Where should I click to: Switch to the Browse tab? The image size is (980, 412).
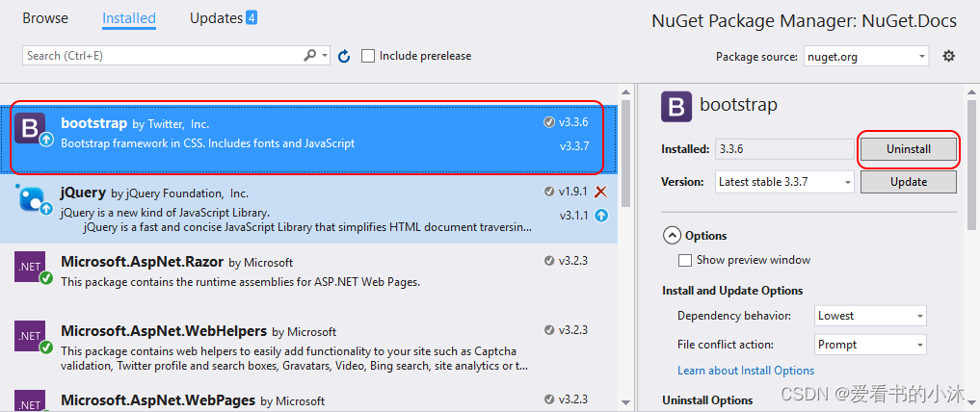45,18
